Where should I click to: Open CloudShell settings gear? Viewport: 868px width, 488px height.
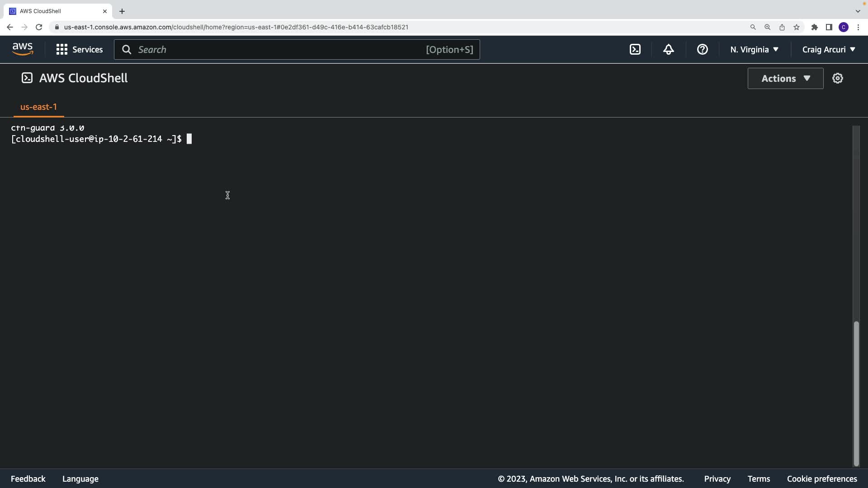point(838,78)
